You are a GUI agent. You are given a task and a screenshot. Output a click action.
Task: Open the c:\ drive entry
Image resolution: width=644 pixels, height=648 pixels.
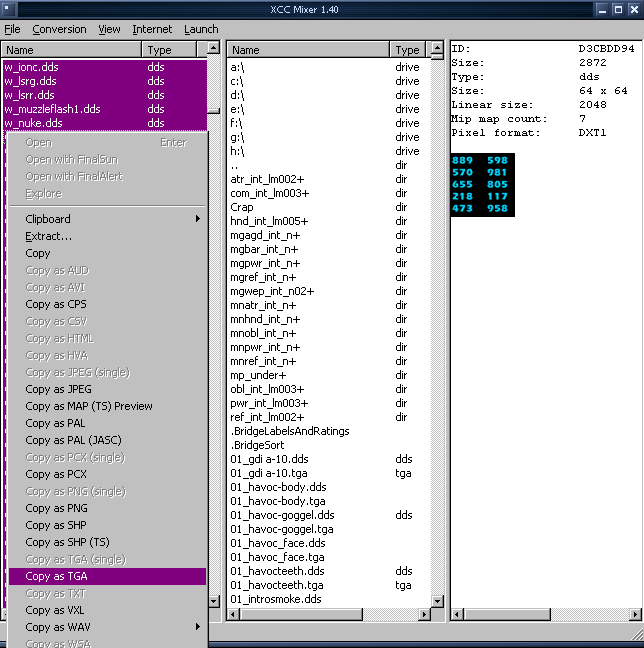(238, 81)
